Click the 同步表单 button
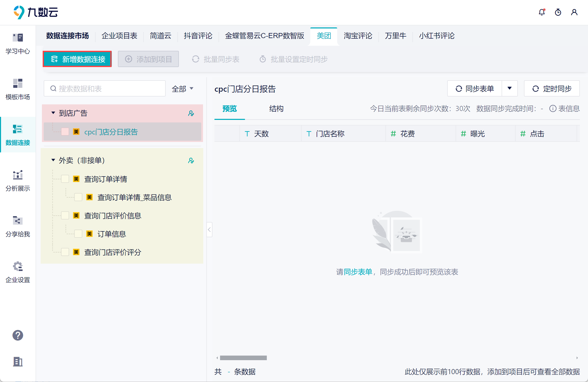Image resolution: width=588 pixels, height=382 pixels. pyautogui.click(x=475, y=88)
